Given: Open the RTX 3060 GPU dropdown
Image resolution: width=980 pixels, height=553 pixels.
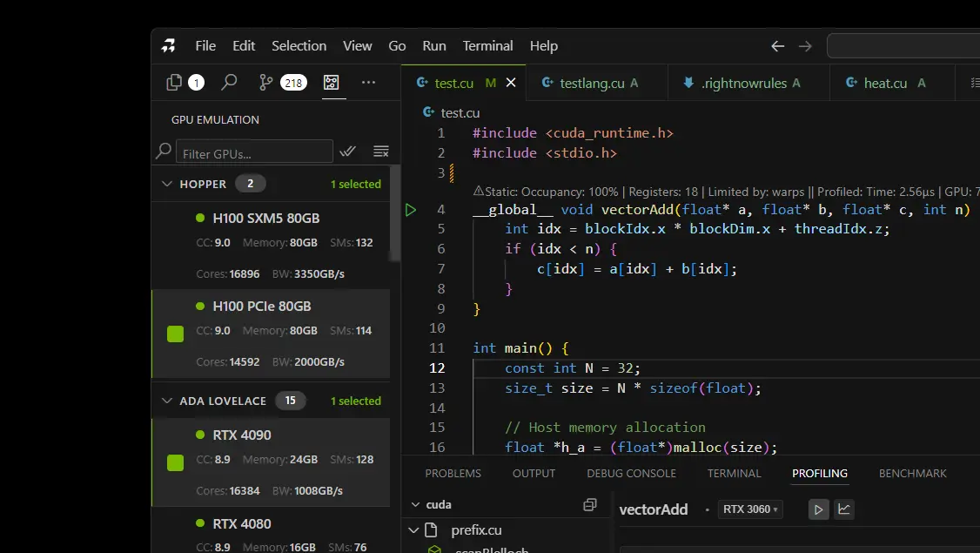Looking at the screenshot, I should coord(750,509).
